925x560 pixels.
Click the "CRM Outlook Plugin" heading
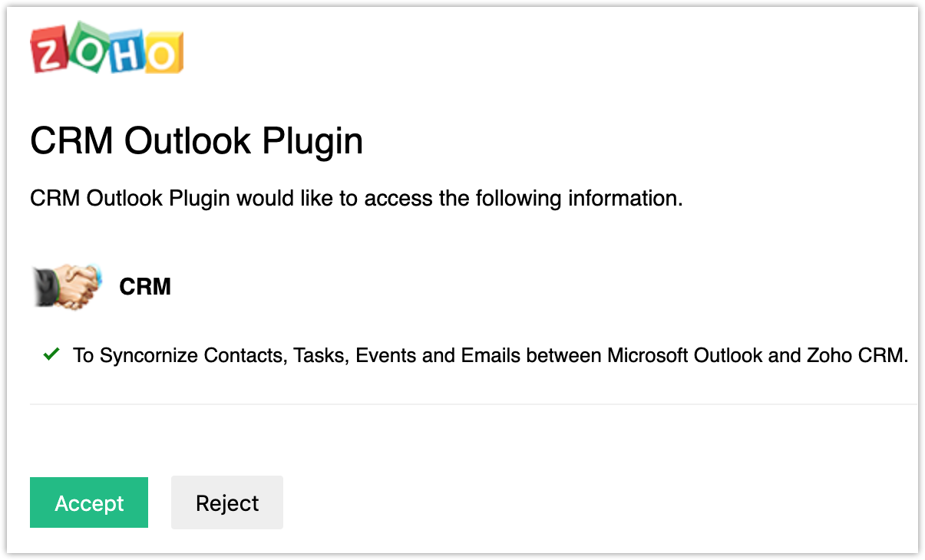pos(197,142)
